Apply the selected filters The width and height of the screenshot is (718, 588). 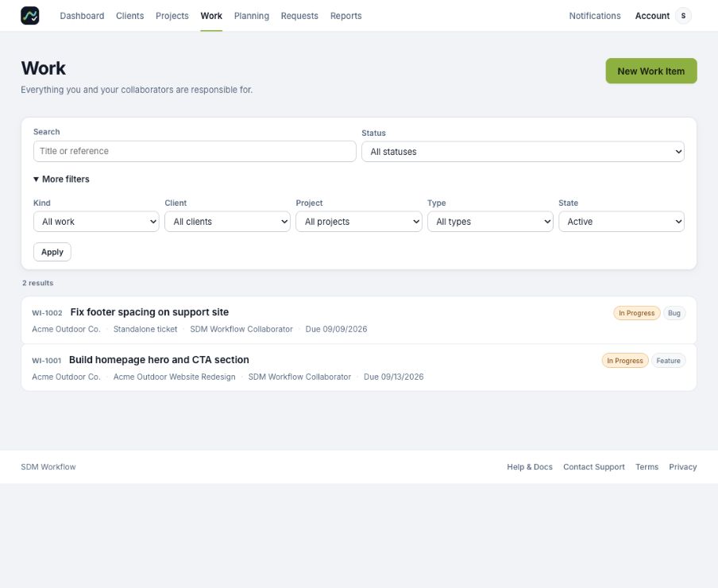[52, 252]
